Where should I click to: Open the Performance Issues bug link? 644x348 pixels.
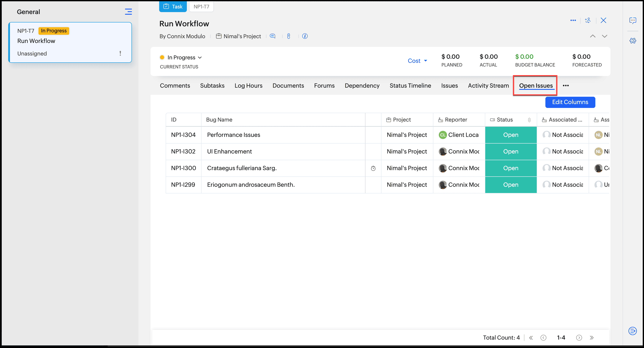pos(233,135)
